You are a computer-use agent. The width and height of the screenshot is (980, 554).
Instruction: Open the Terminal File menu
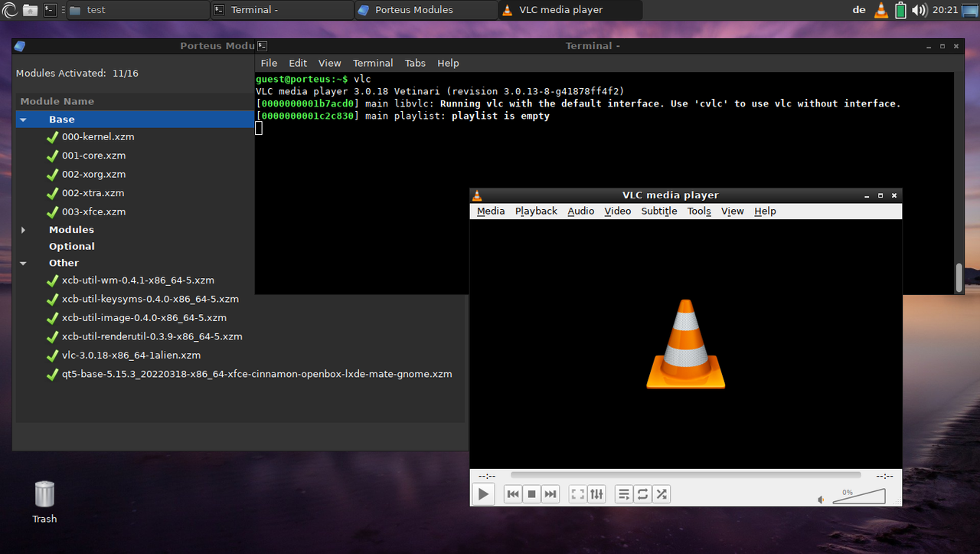click(269, 63)
